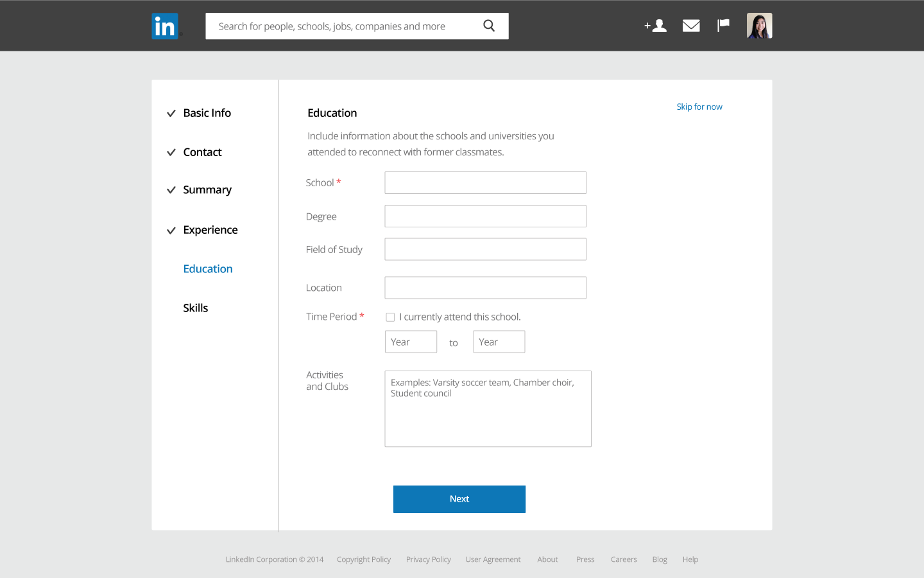This screenshot has height=578, width=924.
Task: Click the blue Next button
Action: (x=459, y=499)
